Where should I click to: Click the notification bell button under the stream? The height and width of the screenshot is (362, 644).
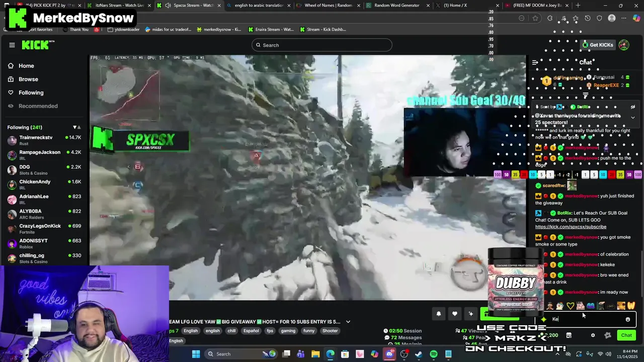(x=438, y=314)
